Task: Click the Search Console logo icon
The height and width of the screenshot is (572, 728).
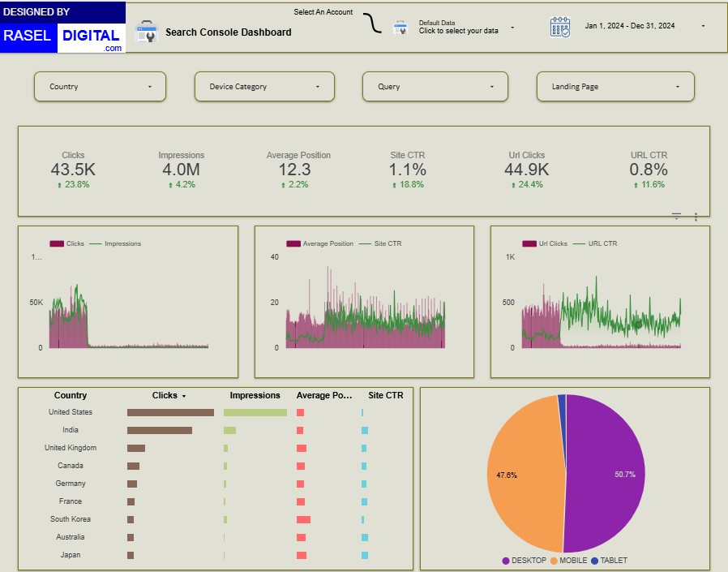Action: pyautogui.click(x=146, y=32)
